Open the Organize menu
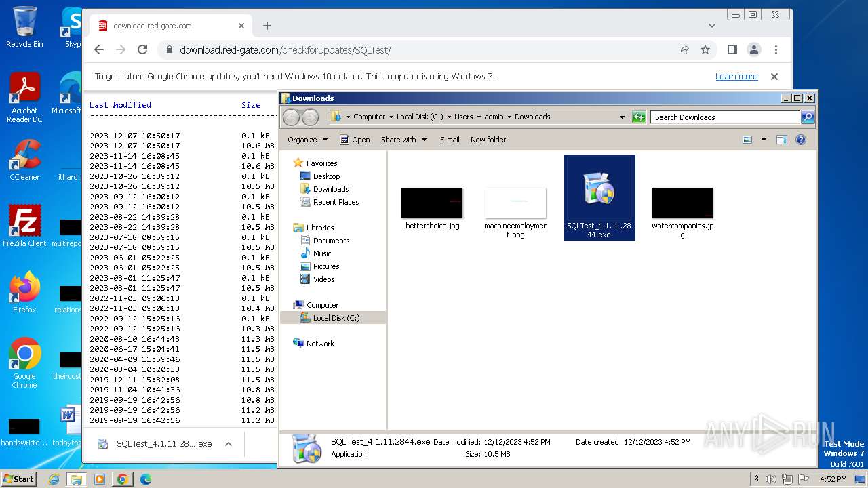Viewport: 868px width, 488px height. (307, 140)
